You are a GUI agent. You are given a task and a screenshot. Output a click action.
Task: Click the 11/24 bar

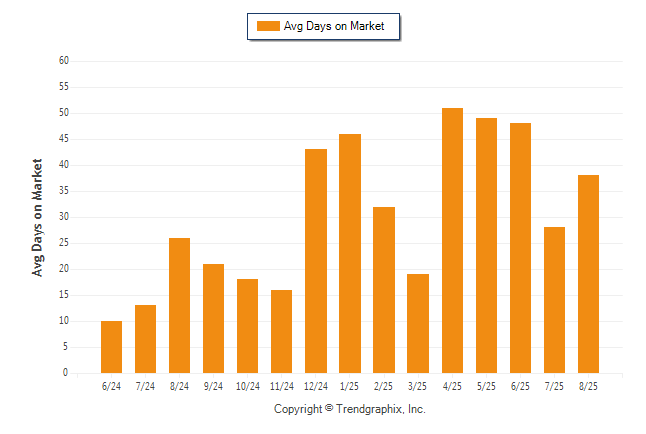click(281, 332)
